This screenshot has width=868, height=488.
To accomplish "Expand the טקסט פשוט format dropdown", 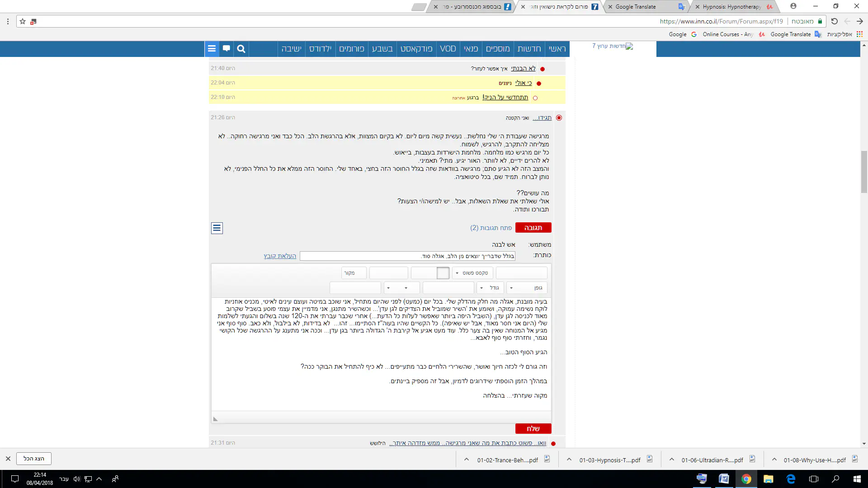I will (472, 273).
